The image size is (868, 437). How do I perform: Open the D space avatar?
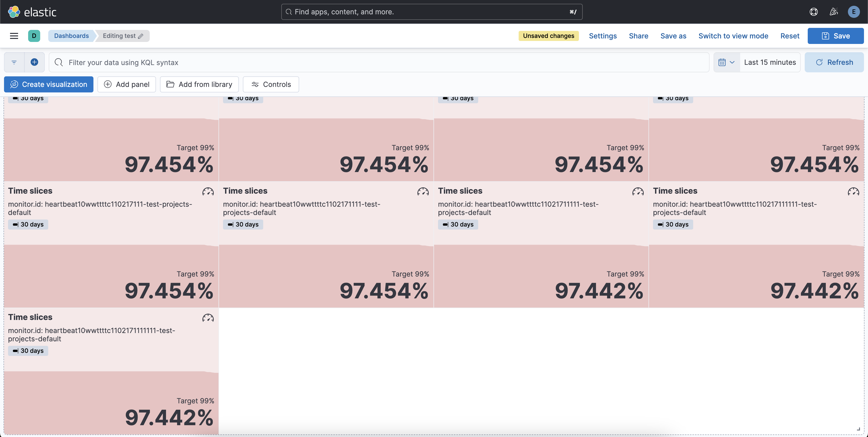(34, 36)
